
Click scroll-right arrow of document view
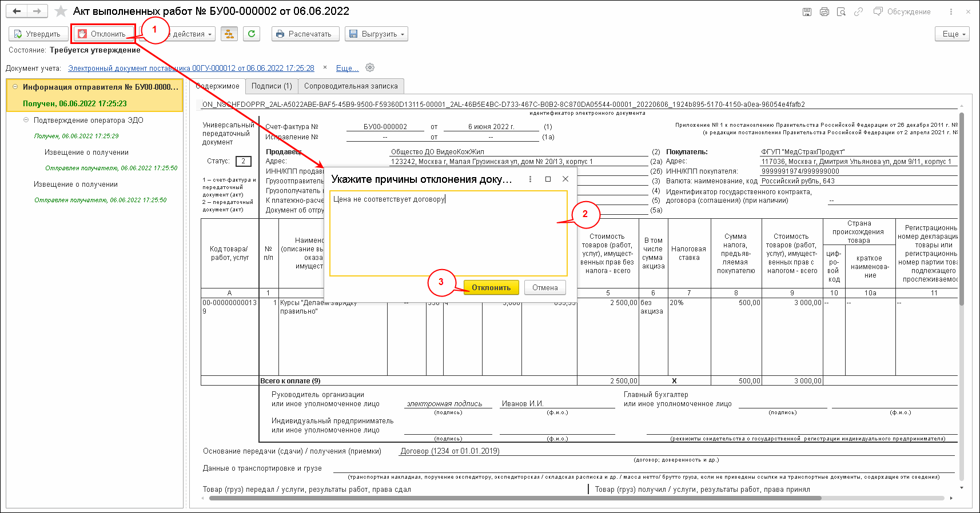(951, 498)
